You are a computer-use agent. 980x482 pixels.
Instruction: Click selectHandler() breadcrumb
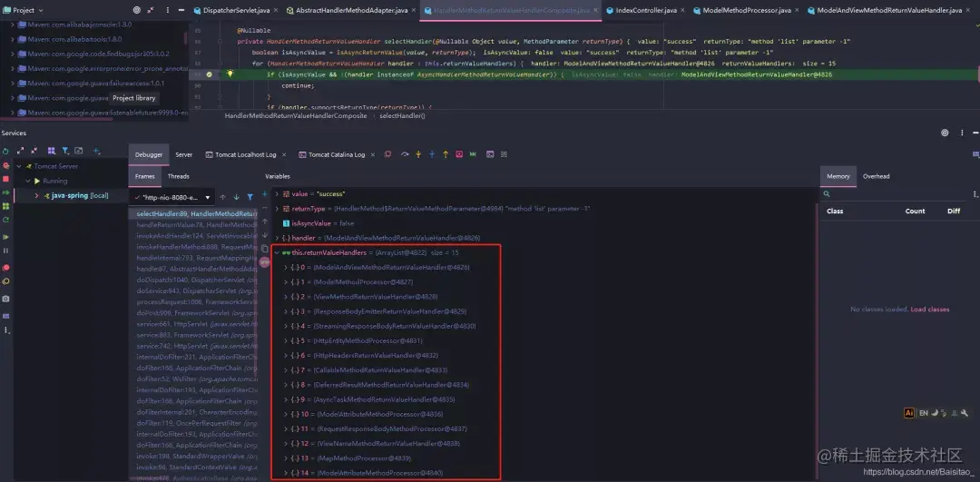coord(402,116)
